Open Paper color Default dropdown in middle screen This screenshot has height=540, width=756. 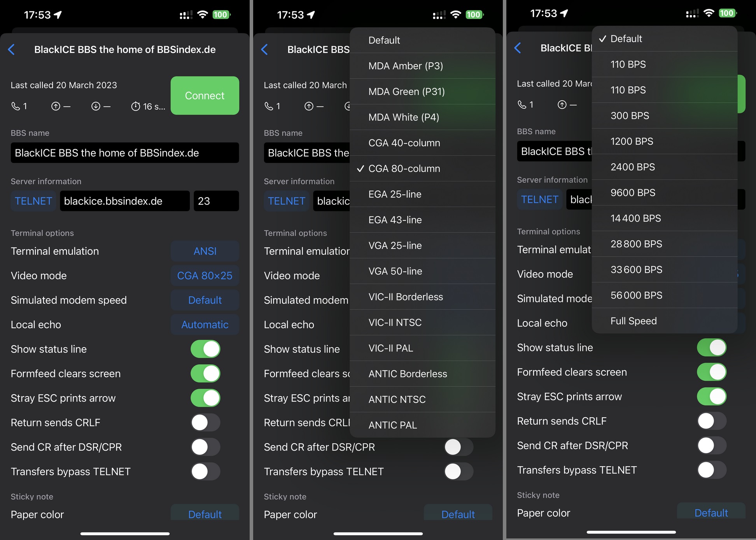(x=458, y=513)
